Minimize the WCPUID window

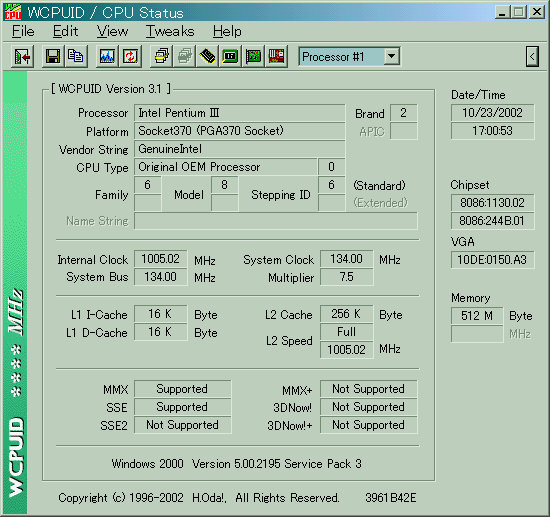(502, 12)
